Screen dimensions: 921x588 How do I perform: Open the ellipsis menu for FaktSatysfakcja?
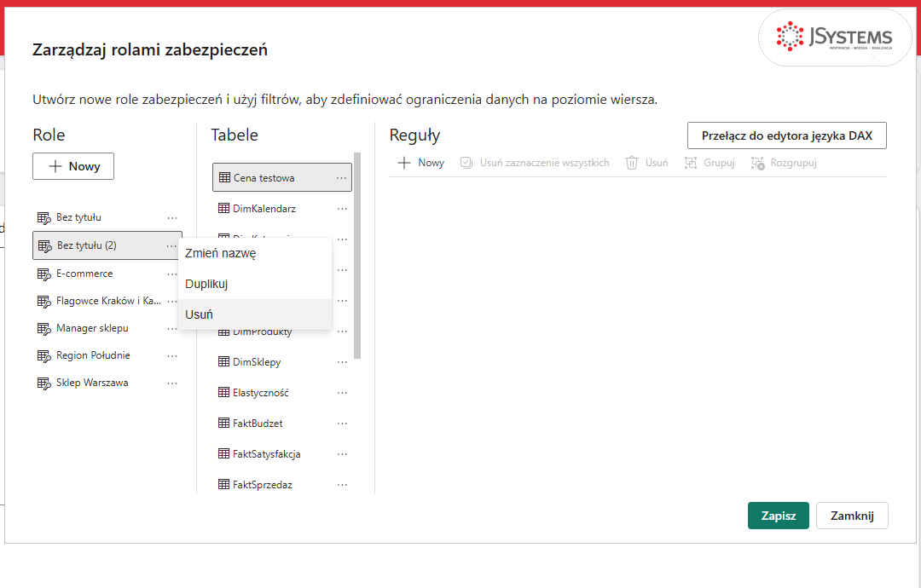click(x=343, y=453)
